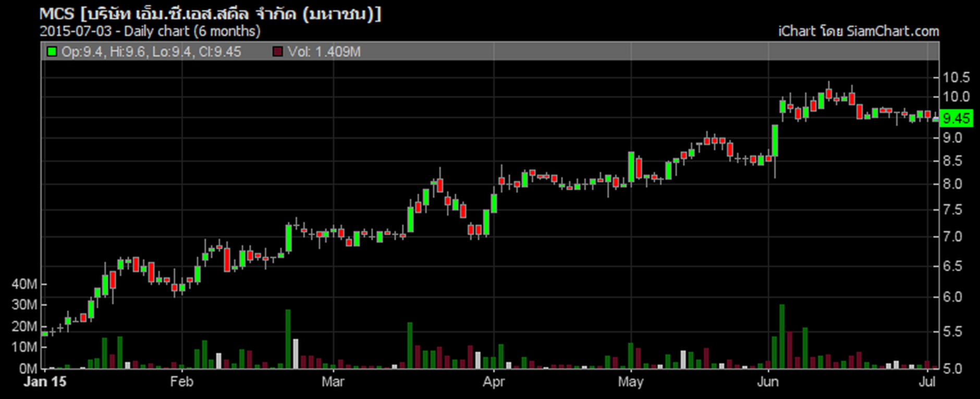Click the 0M volume axis label

click(28, 369)
